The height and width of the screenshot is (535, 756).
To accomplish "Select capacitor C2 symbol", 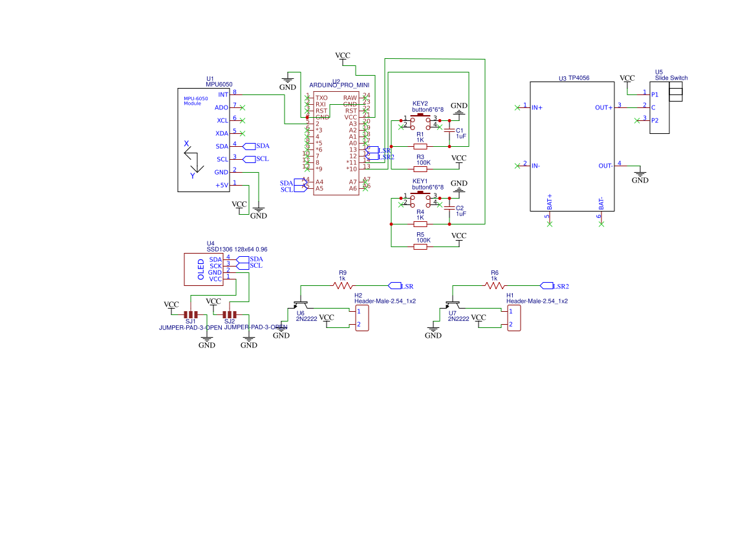I will (449, 208).
